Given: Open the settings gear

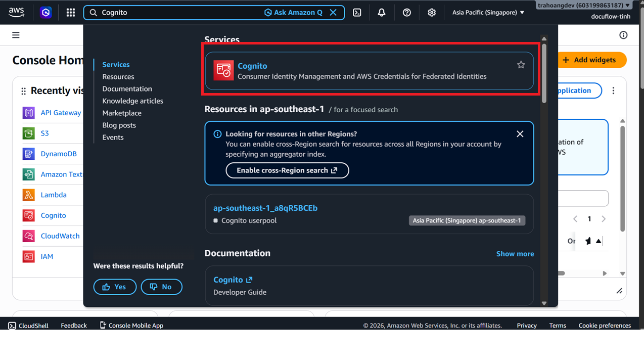Looking at the screenshot, I should pos(432,12).
